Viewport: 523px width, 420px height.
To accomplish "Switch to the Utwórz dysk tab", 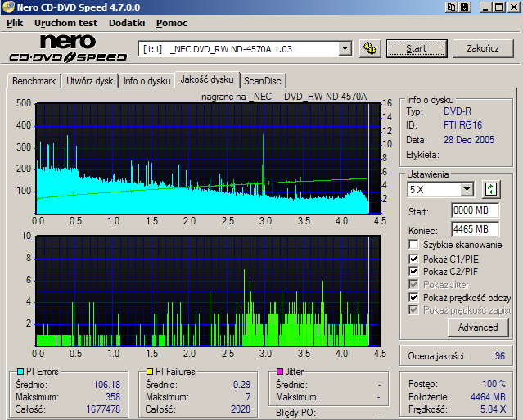I will (90, 81).
